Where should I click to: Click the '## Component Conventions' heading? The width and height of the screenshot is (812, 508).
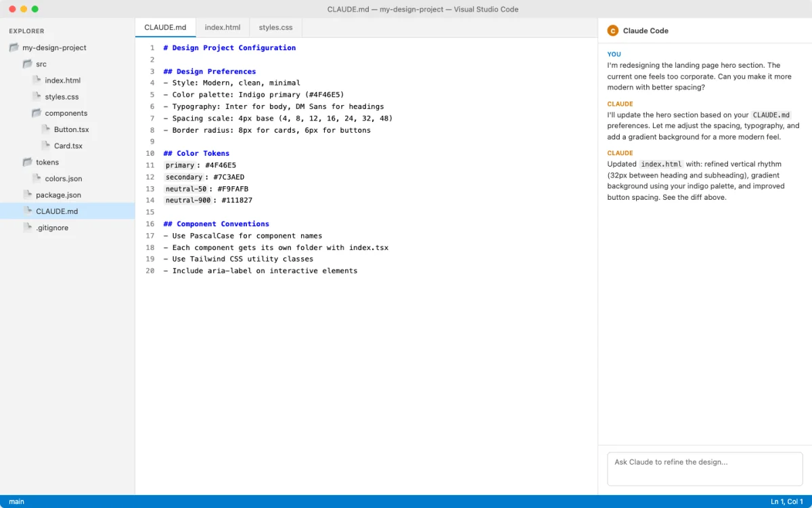217,224
